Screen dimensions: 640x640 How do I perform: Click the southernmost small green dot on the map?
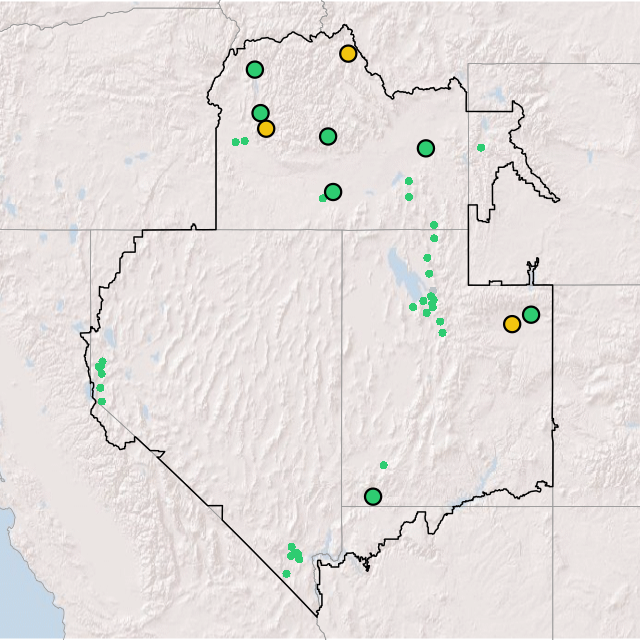(286, 574)
